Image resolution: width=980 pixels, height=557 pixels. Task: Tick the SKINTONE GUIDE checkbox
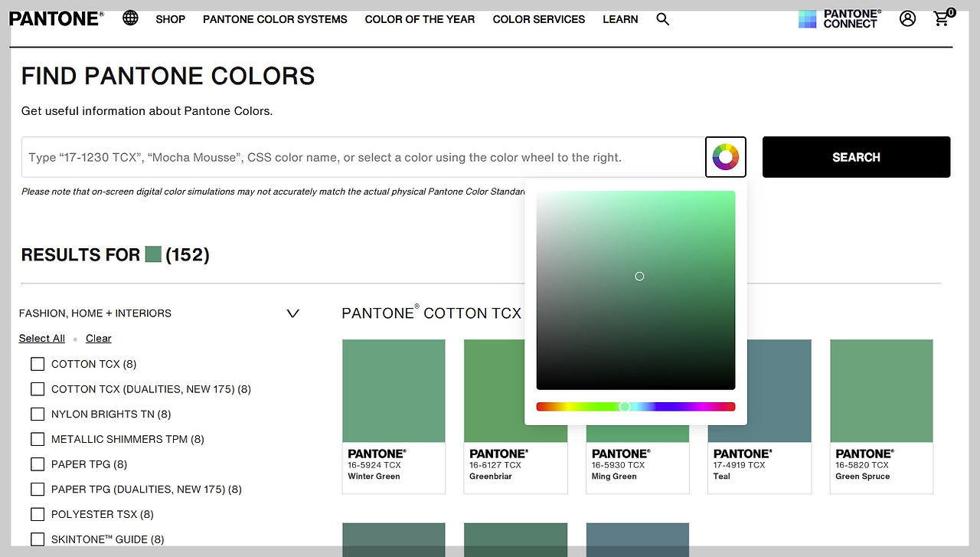[x=38, y=539]
